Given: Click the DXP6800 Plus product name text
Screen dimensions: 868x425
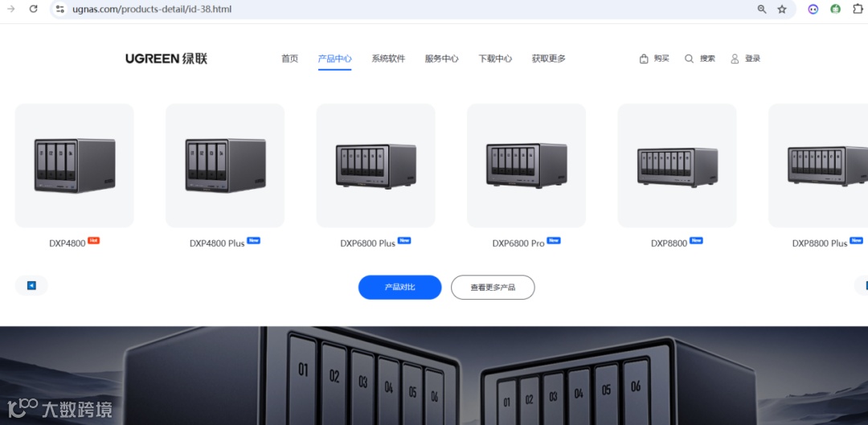Looking at the screenshot, I should click(367, 243).
